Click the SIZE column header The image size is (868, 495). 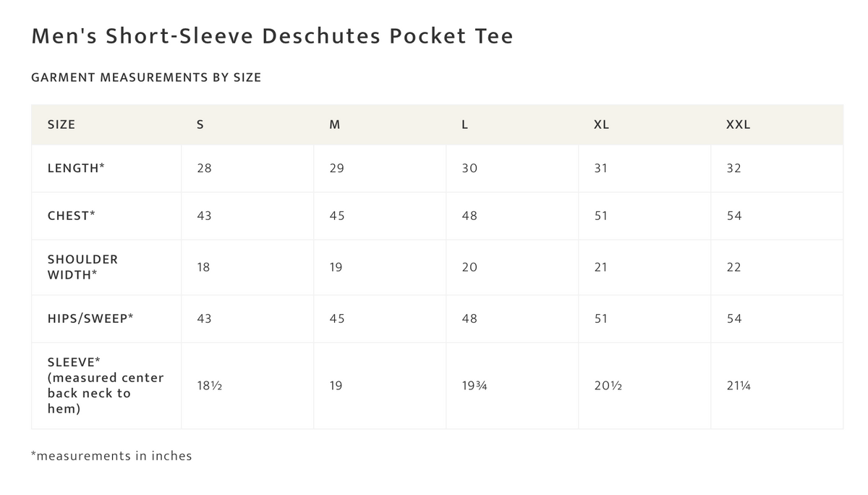pyautogui.click(x=61, y=124)
